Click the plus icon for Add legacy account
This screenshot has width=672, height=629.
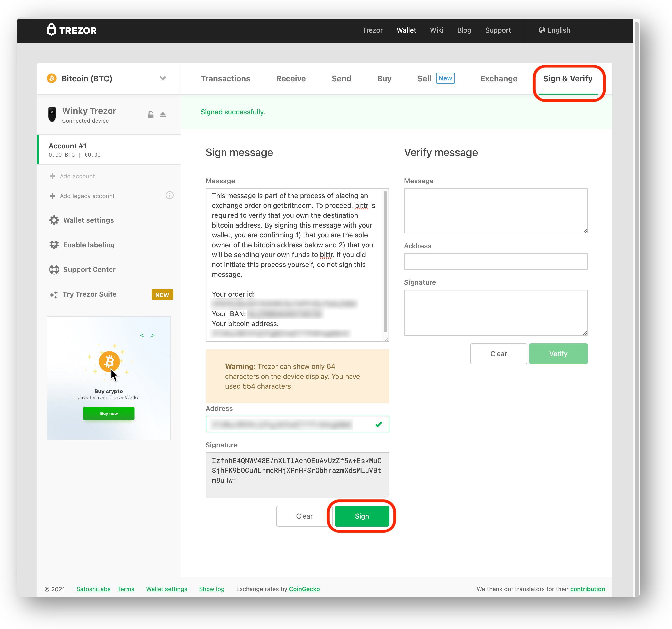[x=52, y=196]
